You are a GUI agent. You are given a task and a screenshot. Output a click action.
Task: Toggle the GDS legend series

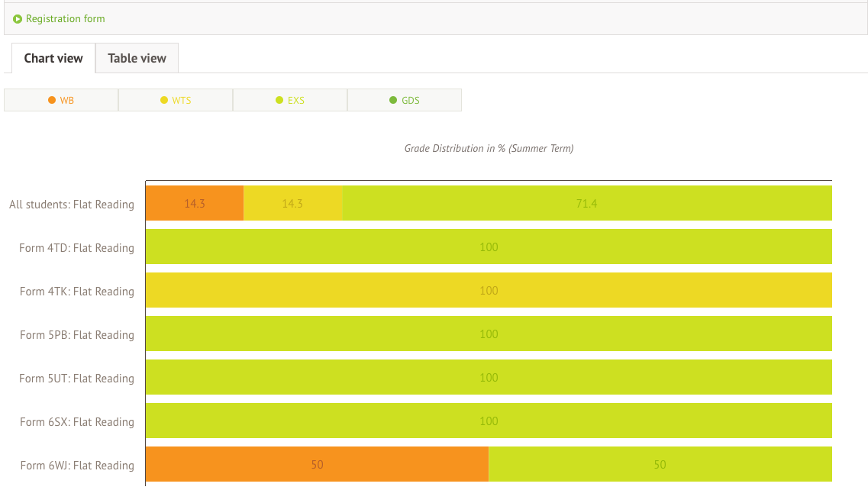tap(405, 100)
